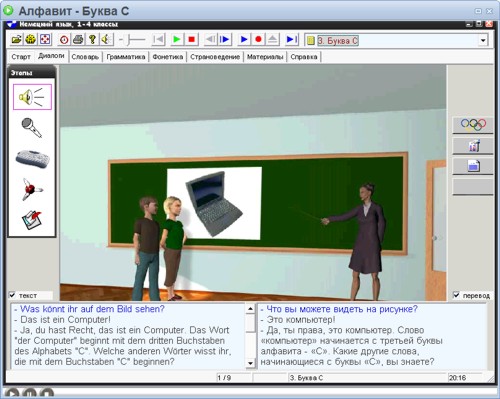Click the red stop button

[192, 40]
